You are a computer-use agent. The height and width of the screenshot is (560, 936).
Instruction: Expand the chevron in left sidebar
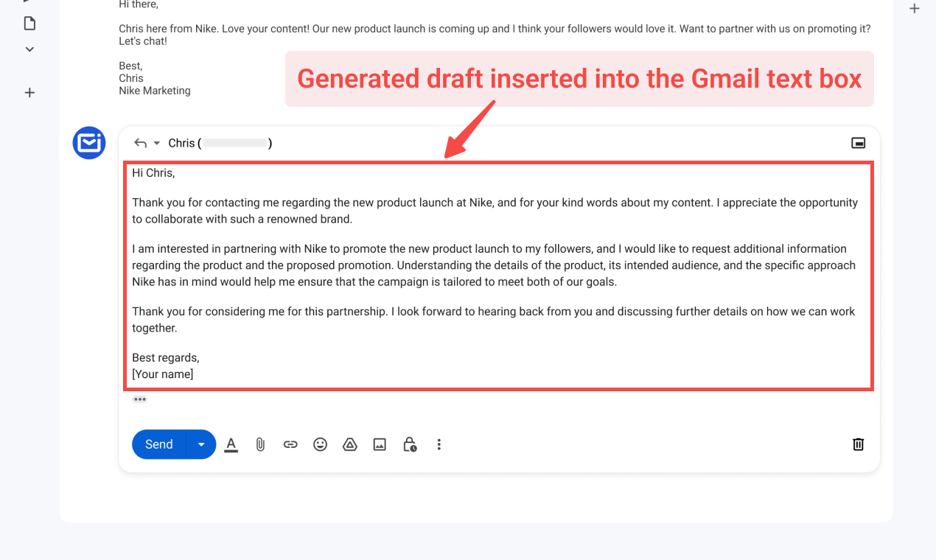coord(29,49)
